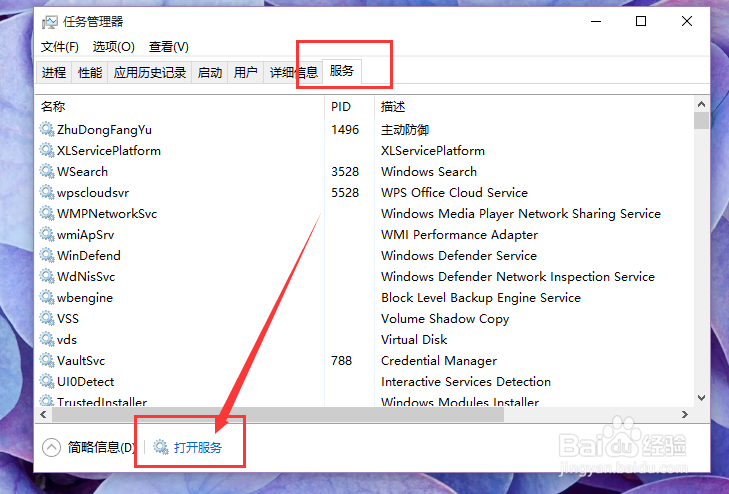The width and height of the screenshot is (729, 494).
Task: Select the vds service name
Action: pos(66,340)
